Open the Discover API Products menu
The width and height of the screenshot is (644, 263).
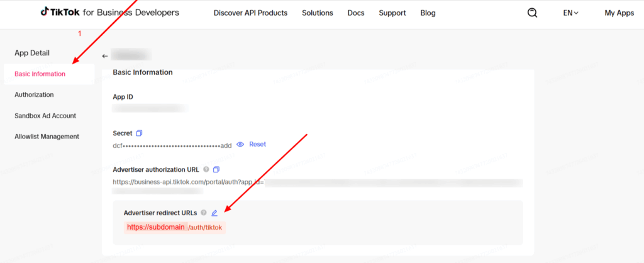tap(250, 13)
